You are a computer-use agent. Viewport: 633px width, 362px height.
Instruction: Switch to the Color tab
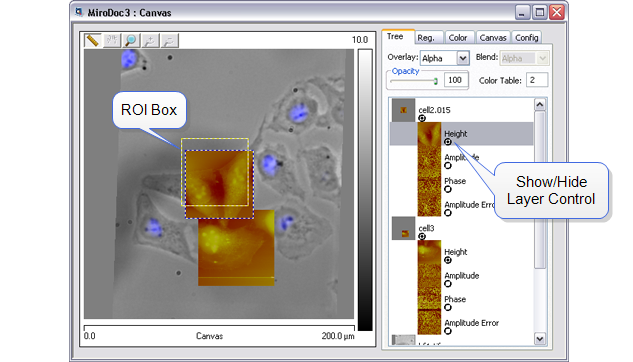tap(457, 38)
